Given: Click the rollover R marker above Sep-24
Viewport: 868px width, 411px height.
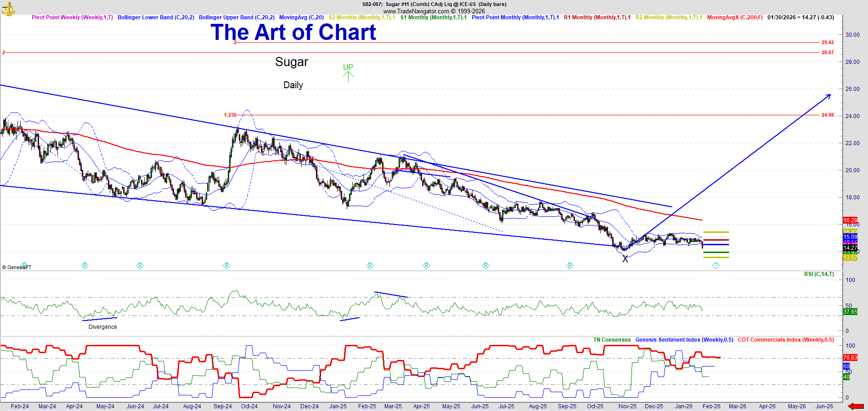Looking at the screenshot, I should [226, 266].
